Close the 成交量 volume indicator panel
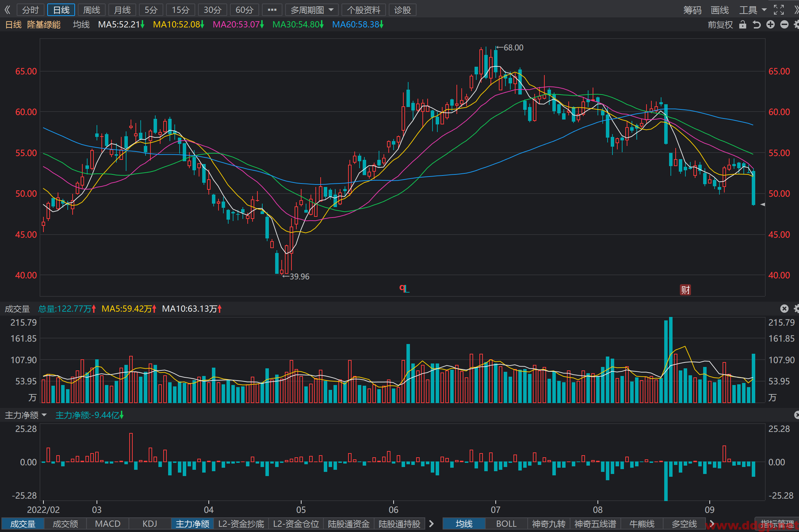 click(784, 309)
